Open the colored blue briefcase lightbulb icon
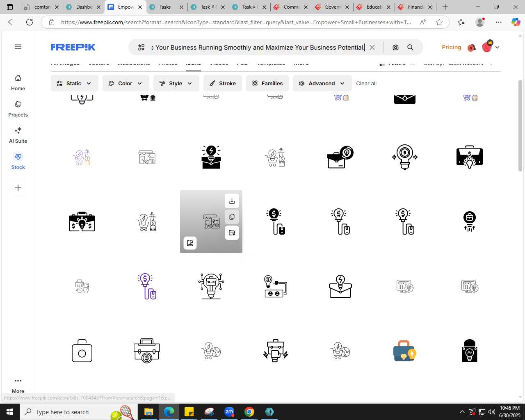The width and height of the screenshot is (525, 420). pos(405,351)
